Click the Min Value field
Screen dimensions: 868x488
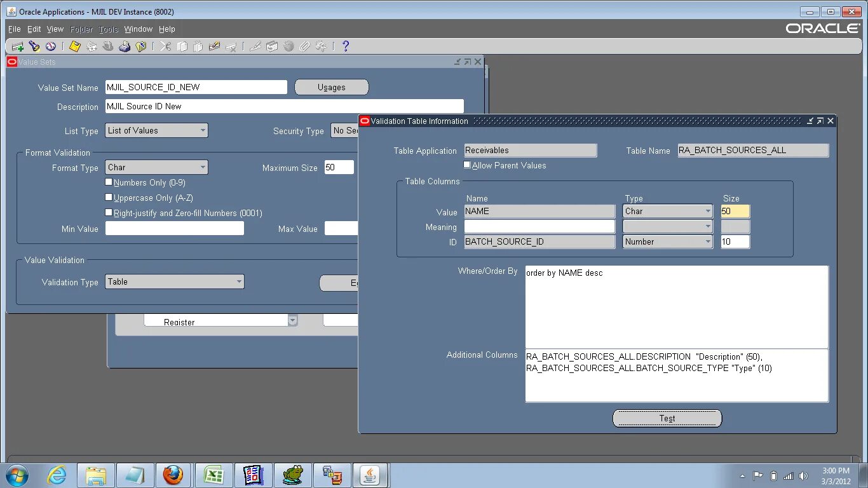pyautogui.click(x=174, y=228)
